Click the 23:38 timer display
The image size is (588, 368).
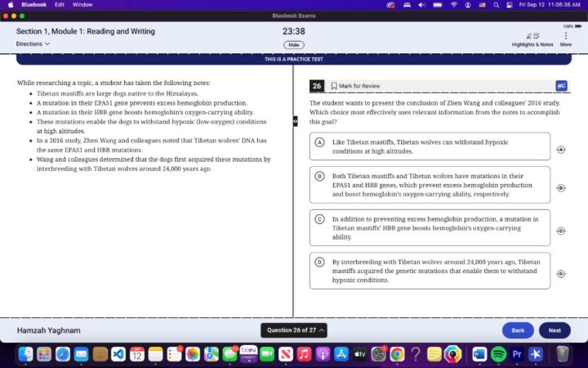(294, 32)
